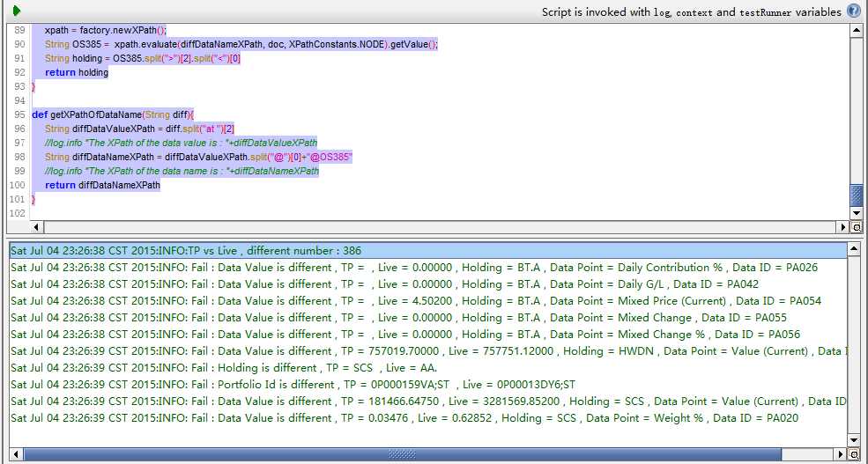The width and height of the screenshot is (868, 464).
Task: Click the comment on line 99 about data name XPath
Action: 182,171
